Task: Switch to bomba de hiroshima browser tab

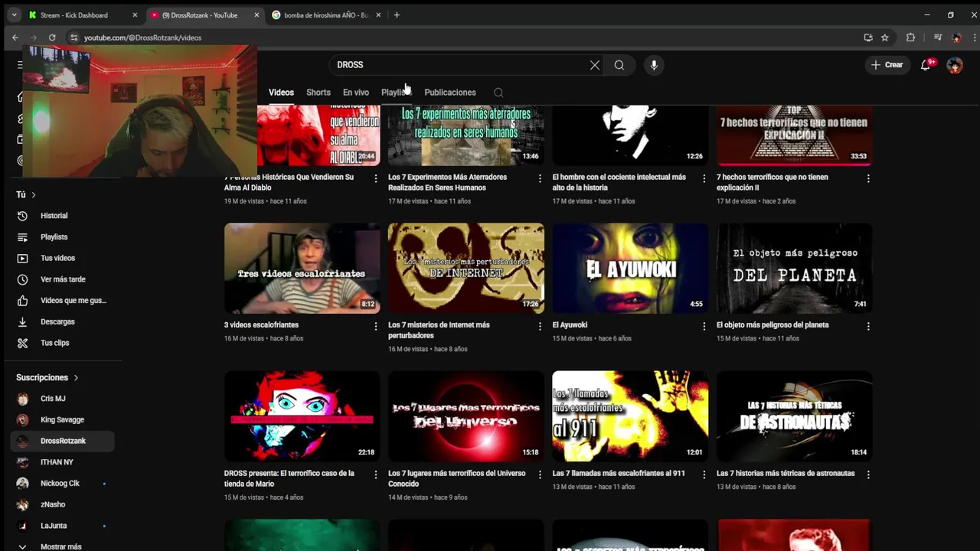Action: click(325, 15)
